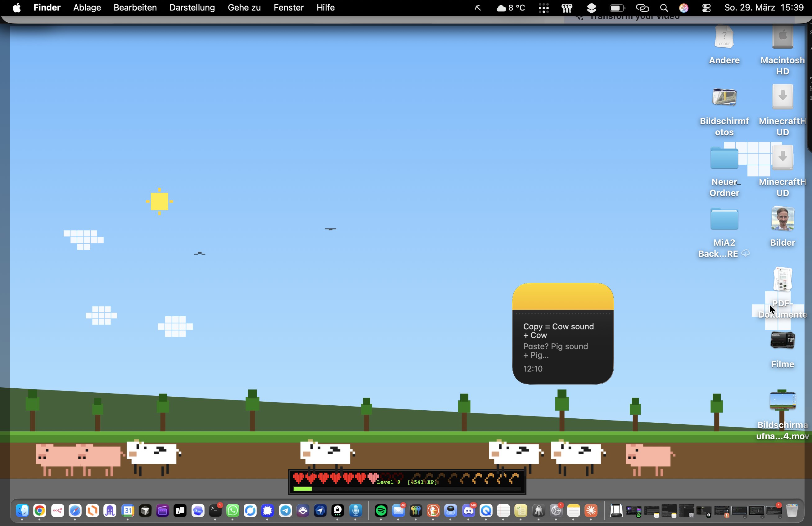Open the Fenster menu
The image size is (812, 526).
click(289, 8)
